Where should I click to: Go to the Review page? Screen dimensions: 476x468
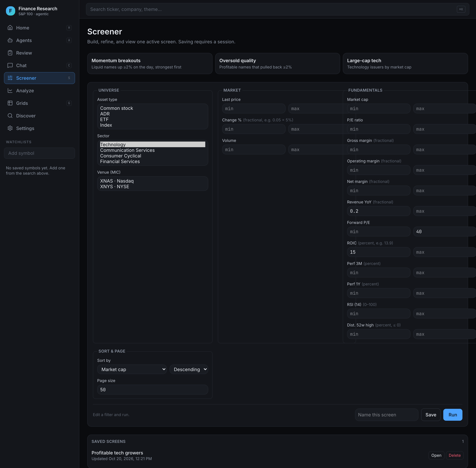point(40,53)
